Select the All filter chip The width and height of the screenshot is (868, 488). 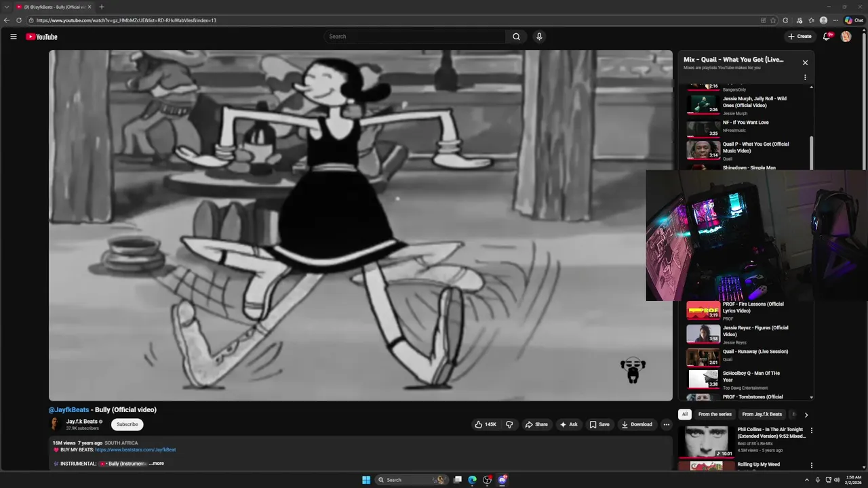[685, 414]
